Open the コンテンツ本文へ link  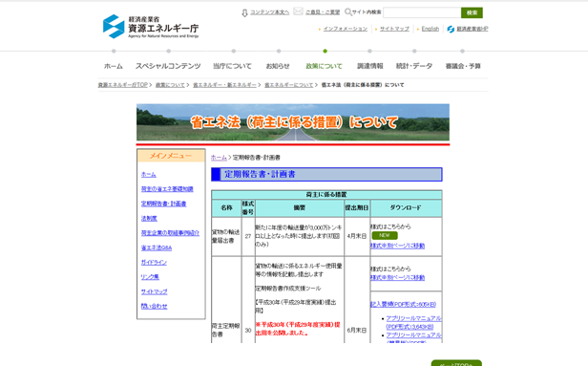269,12
